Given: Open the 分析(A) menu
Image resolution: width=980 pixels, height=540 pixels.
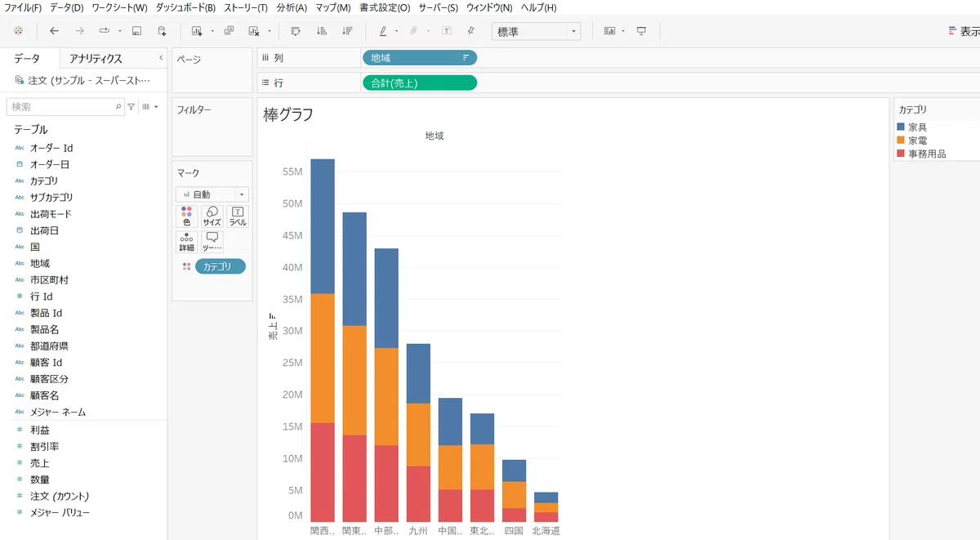Looking at the screenshot, I should pyautogui.click(x=292, y=7).
